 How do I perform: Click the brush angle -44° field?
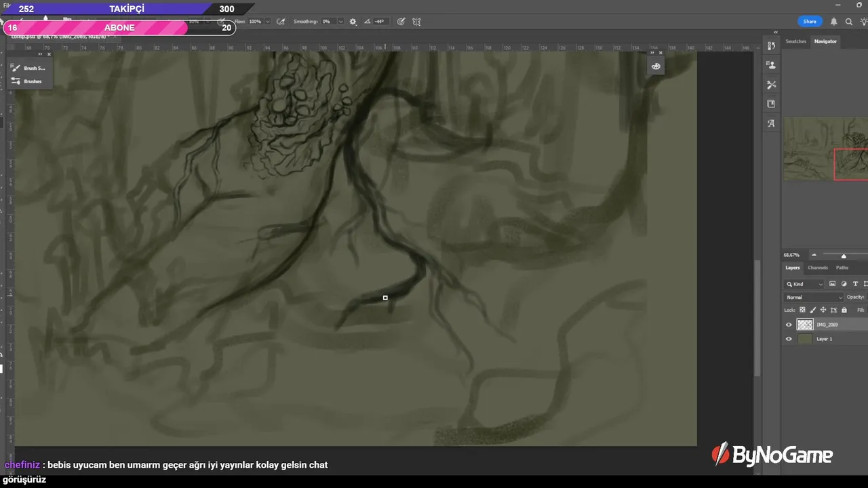click(380, 22)
